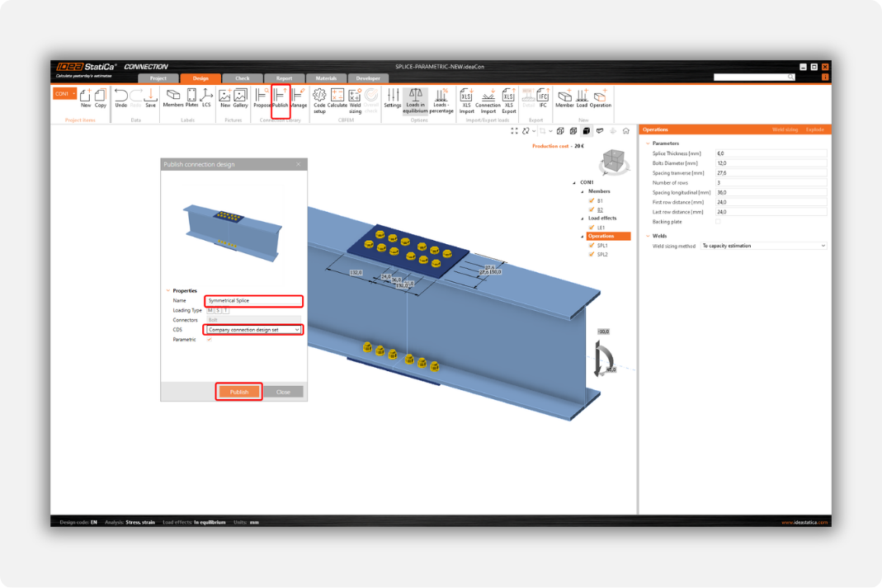882x588 pixels.
Task: Toggle LE1 load effect checkbox
Action: (592, 227)
